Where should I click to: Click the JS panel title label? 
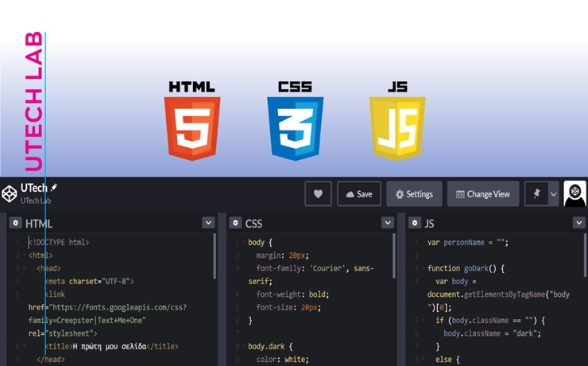click(429, 224)
